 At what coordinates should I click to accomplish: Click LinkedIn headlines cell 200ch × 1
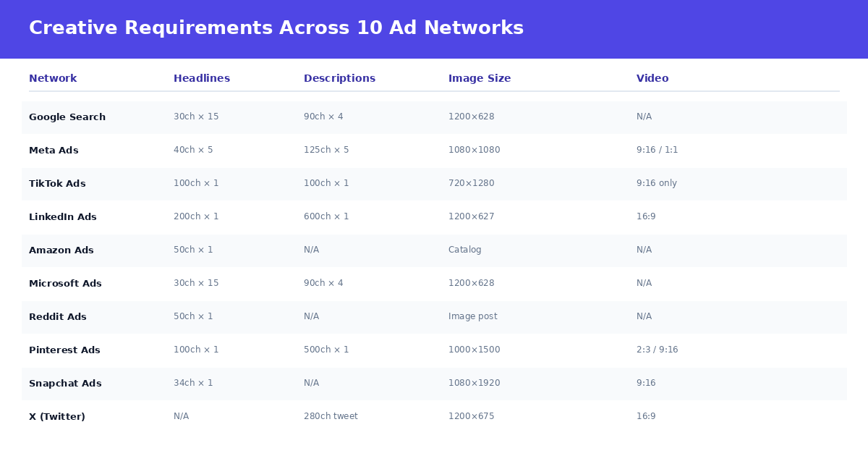196,216
